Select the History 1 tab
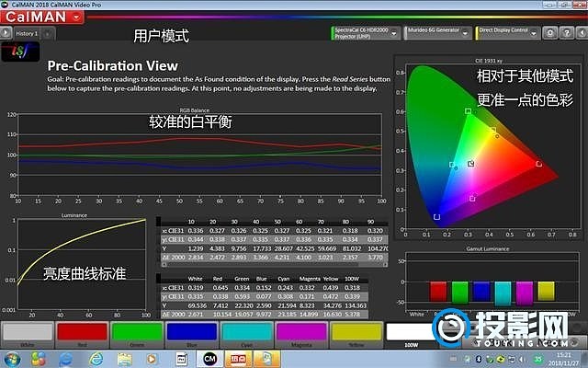This screenshot has width=588, height=368. [27, 33]
